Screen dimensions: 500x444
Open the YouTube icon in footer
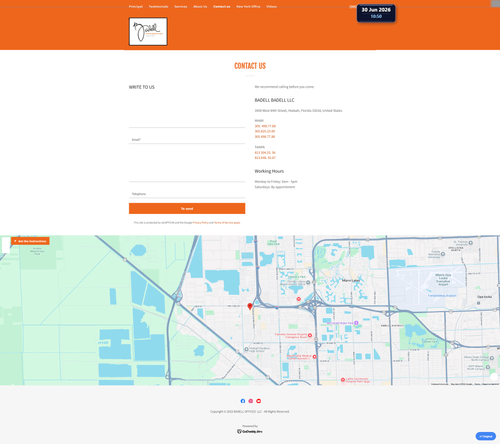(258, 401)
